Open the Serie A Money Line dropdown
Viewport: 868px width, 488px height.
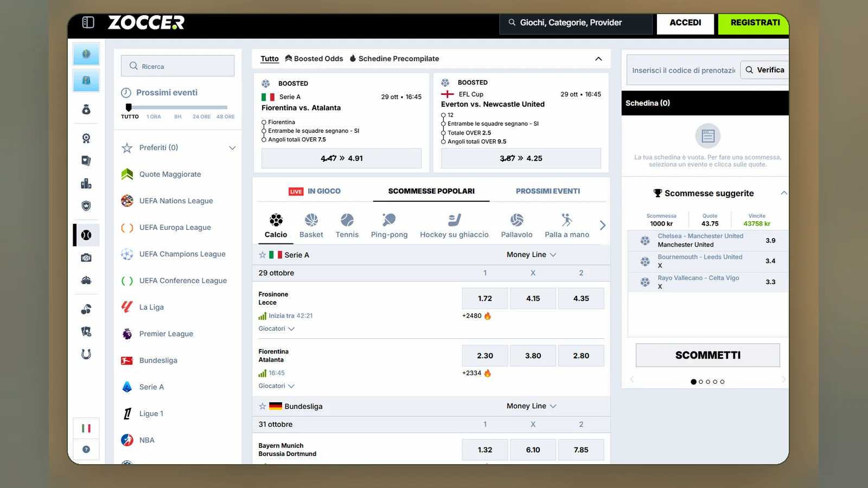tap(532, 255)
